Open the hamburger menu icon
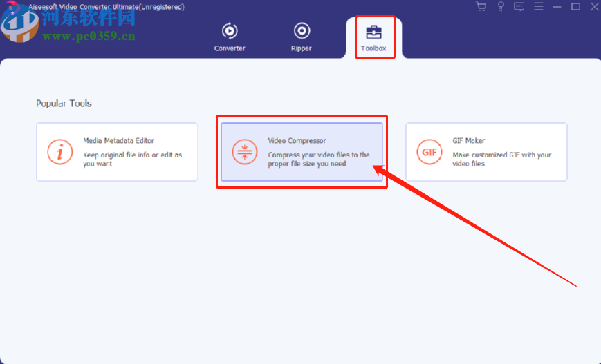This screenshot has height=364, width=601. [539, 6]
